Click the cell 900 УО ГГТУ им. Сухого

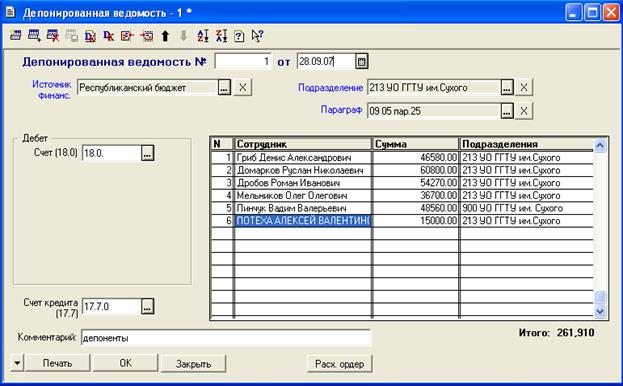pyautogui.click(x=527, y=208)
